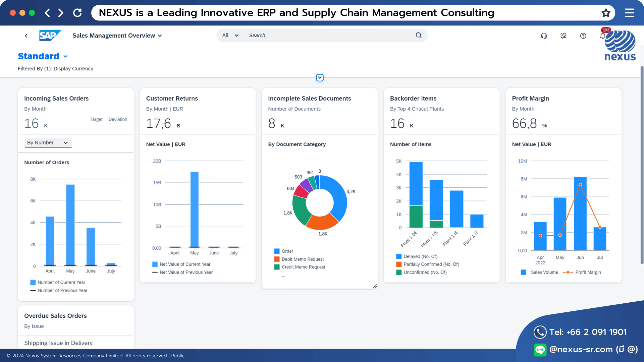Open Incoming Sales Orders card header
The width and height of the screenshot is (644, 362).
coord(76,111)
